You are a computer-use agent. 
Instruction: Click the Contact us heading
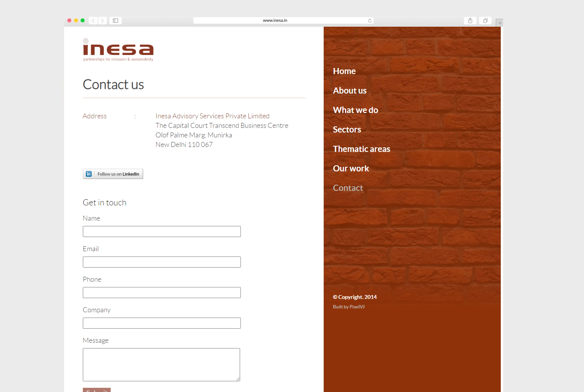click(x=113, y=84)
